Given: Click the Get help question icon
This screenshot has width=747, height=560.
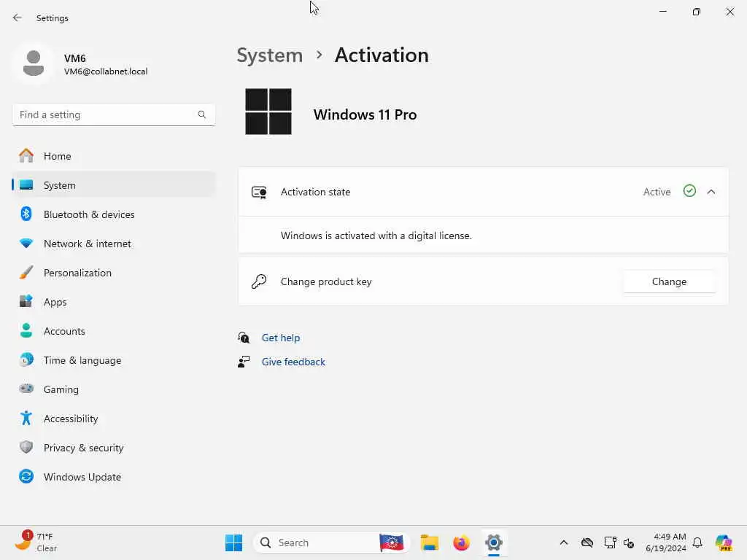Looking at the screenshot, I should pos(244,338).
